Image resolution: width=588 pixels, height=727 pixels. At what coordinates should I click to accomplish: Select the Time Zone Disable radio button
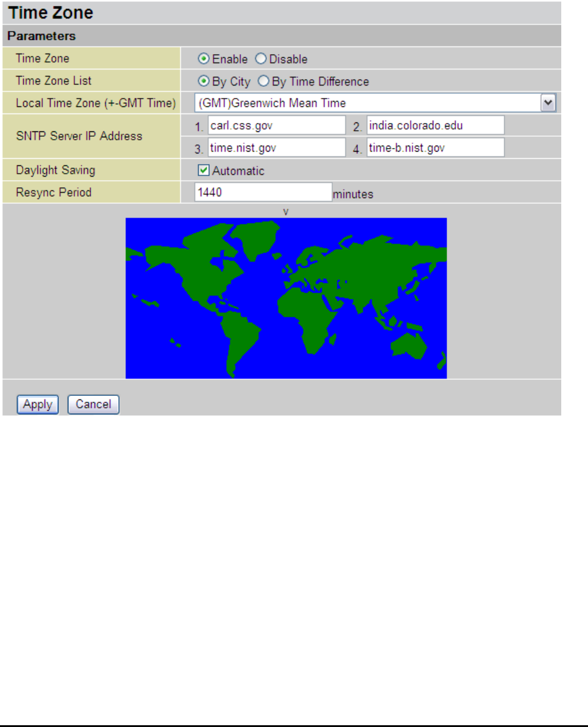[260, 59]
